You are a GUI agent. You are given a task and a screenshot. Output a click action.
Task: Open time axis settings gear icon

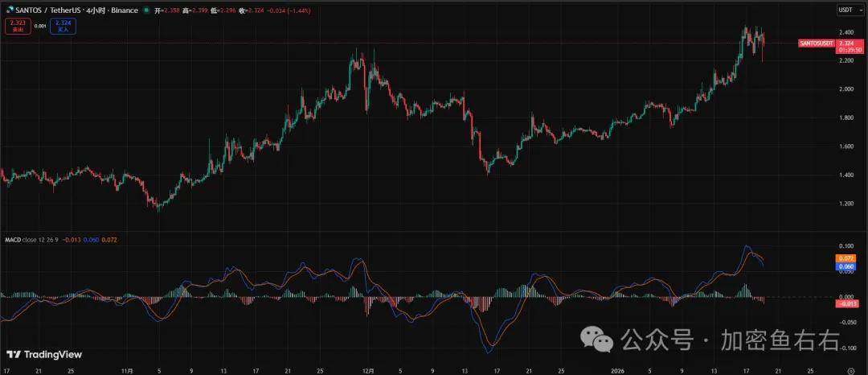851,369
